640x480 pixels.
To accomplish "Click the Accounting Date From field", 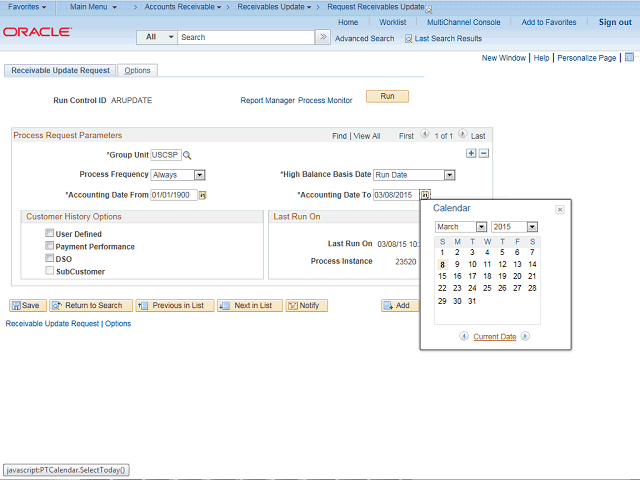I will point(174,195).
